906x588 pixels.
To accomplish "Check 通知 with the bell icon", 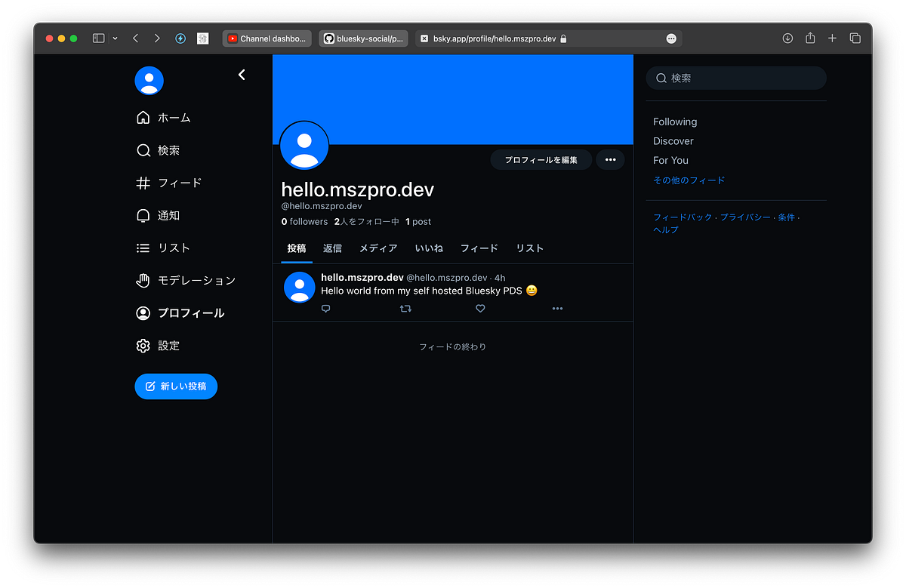I will coord(143,215).
